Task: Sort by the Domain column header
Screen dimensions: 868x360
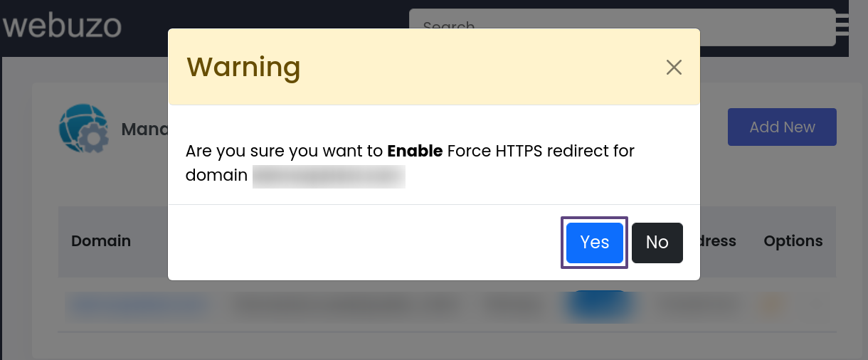Action: (x=101, y=241)
